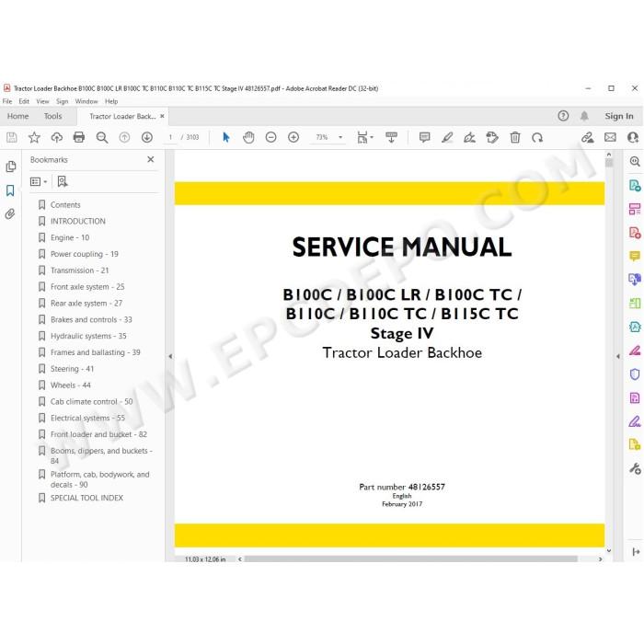This screenshot has height=644, width=644.
Task: Share link to file icon
Action: (x=588, y=137)
